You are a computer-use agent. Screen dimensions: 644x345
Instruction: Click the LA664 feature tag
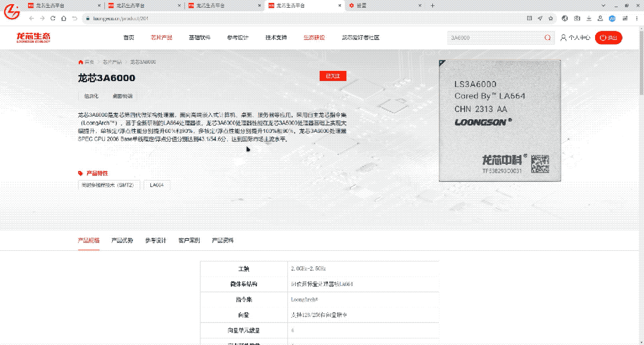157,185
